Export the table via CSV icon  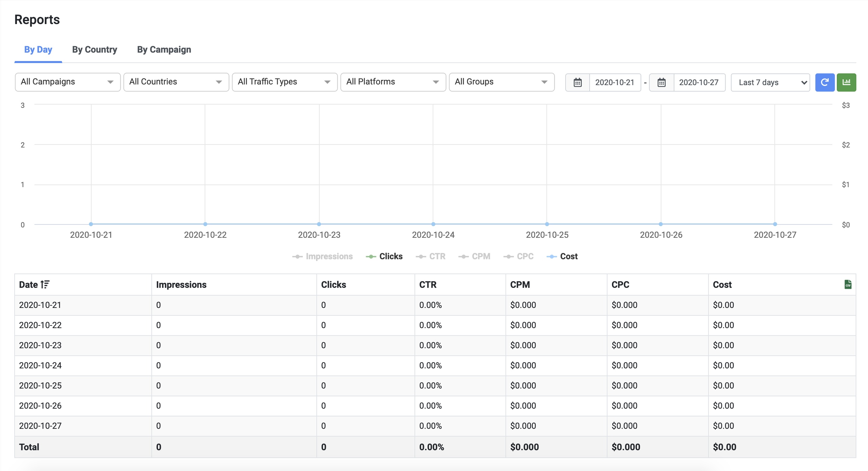pos(848,284)
